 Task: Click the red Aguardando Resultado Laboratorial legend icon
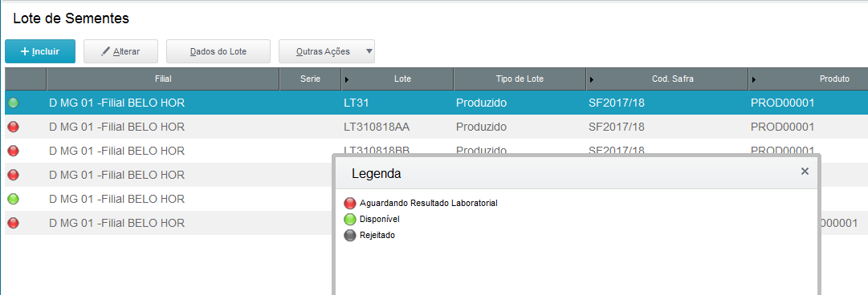(x=350, y=204)
